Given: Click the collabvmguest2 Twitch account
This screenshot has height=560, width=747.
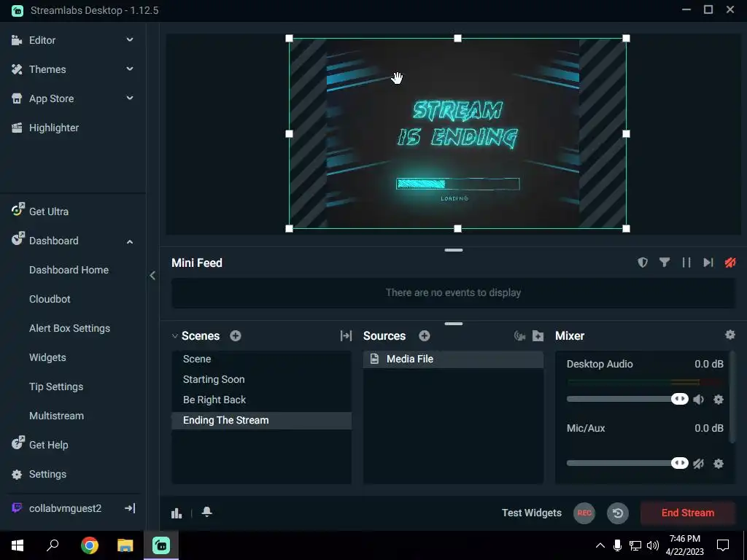Looking at the screenshot, I should tap(65, 508).
